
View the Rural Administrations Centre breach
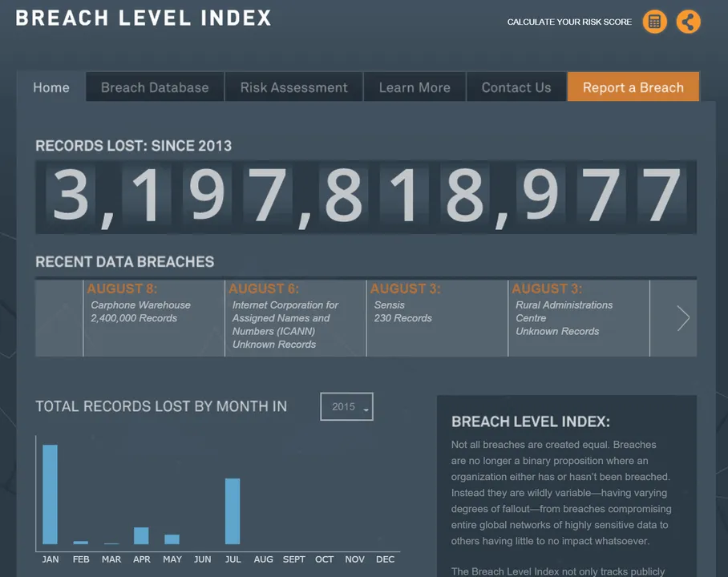[578, 318]
